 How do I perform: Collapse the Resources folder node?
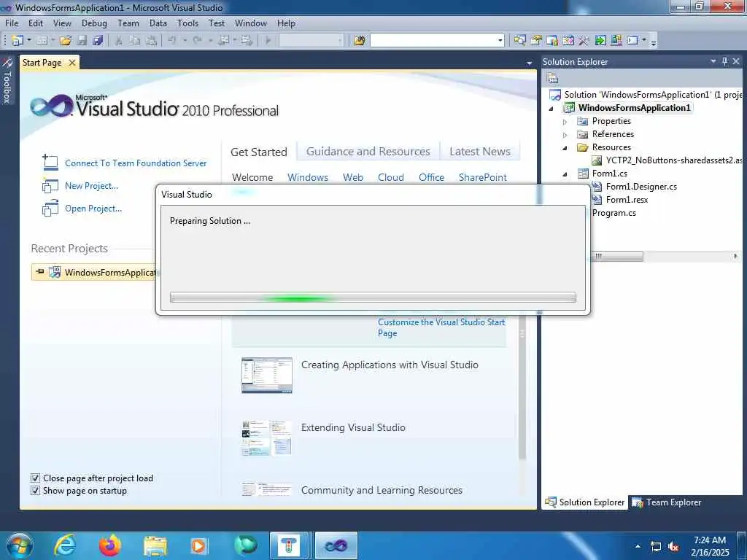point(565,147)
